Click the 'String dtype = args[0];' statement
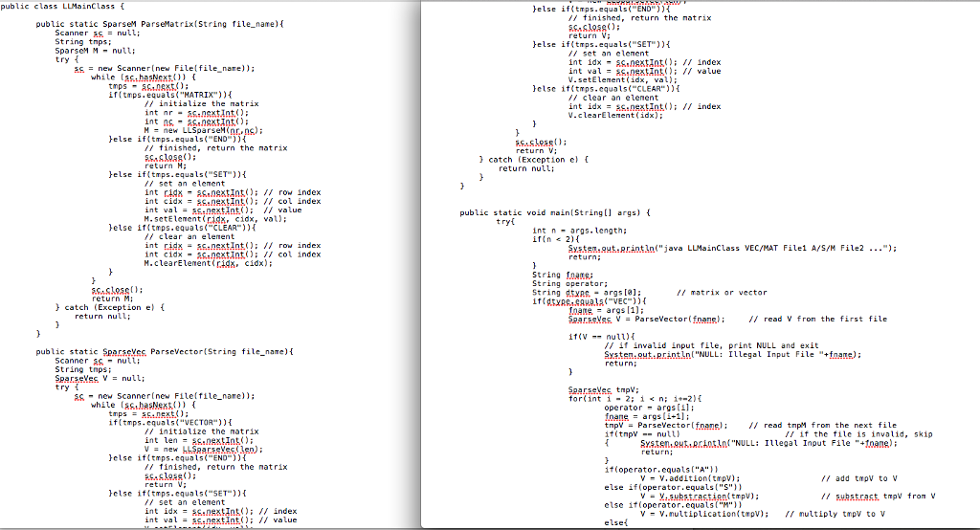 587,293
